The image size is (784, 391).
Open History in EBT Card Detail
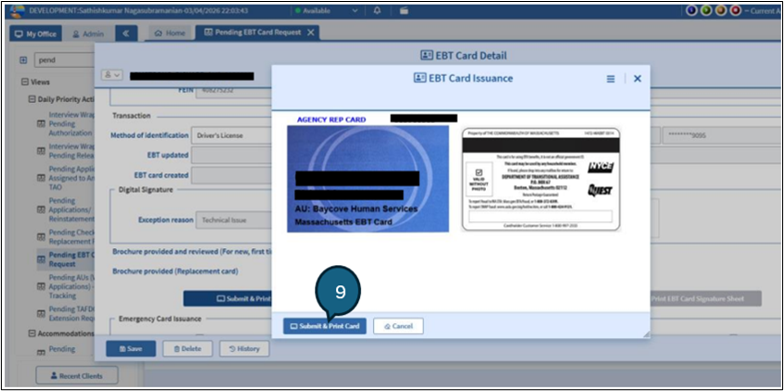(244, 348)
